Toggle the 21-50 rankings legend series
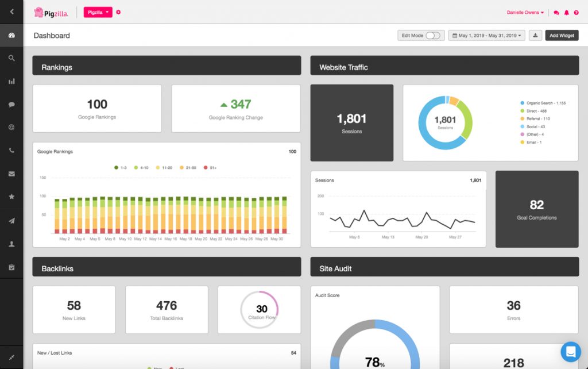 coord(188,168)
